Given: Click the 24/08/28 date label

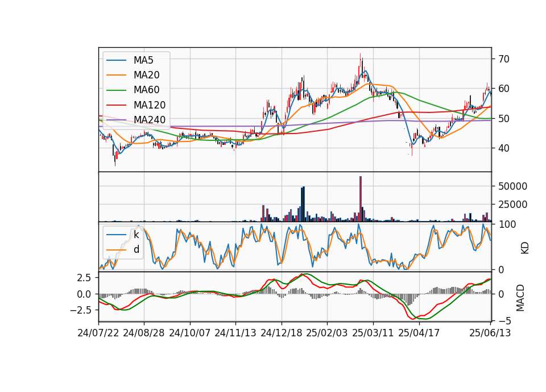Looking at the screenshot, I should [144, 333].
